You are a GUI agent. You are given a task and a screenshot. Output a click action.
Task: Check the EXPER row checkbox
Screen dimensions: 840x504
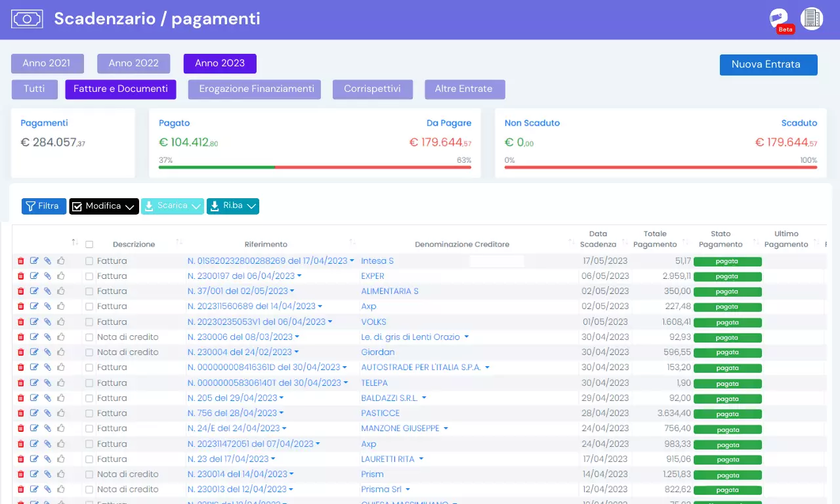point(89,276)
